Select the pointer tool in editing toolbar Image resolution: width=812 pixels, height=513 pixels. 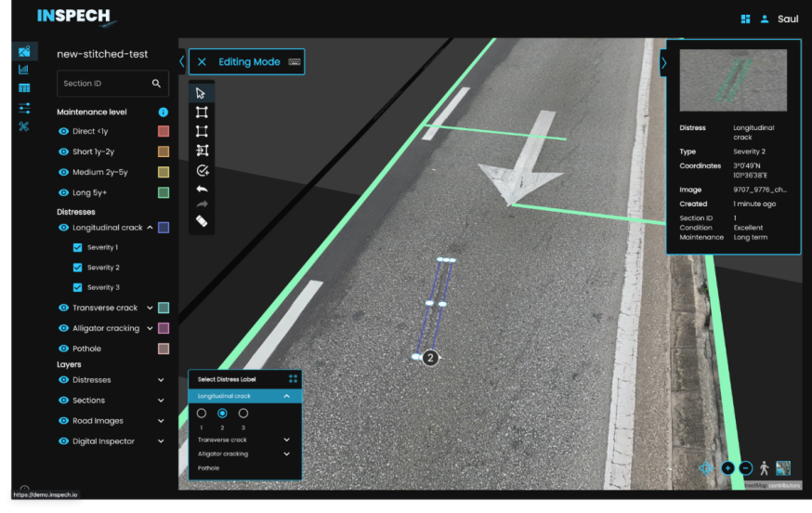pos(202,93)
